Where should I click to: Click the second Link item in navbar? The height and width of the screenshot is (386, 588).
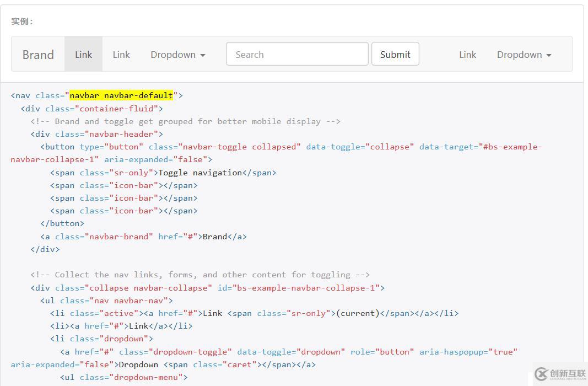tap(121, 55)
